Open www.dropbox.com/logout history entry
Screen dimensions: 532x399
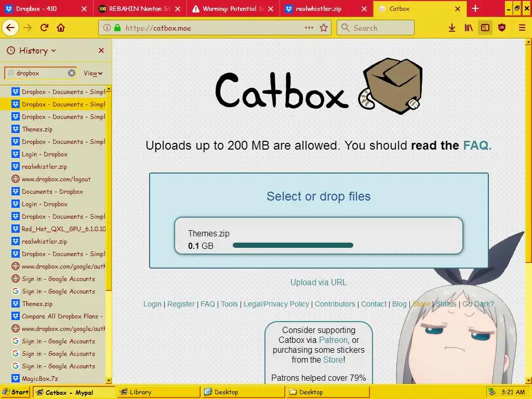[54, 179]
